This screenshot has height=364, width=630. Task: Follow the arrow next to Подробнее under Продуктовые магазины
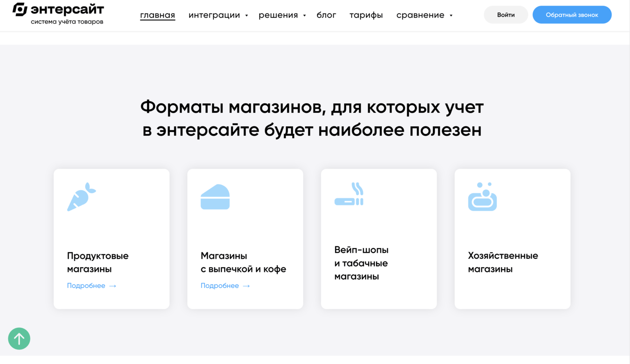[x=113, y=286]
